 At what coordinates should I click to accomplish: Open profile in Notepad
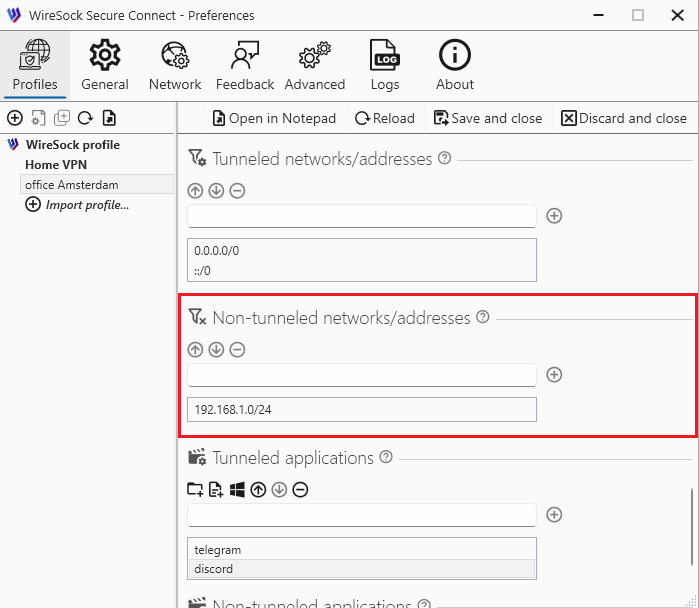pos(274,118)
